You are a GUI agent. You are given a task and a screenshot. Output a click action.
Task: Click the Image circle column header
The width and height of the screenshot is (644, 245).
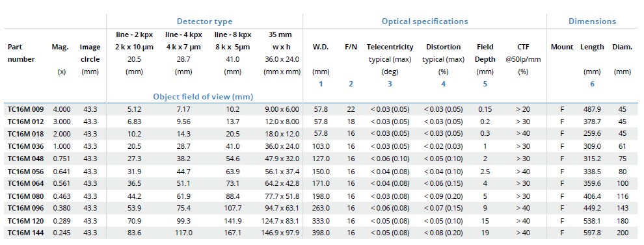tap(90, 53)
